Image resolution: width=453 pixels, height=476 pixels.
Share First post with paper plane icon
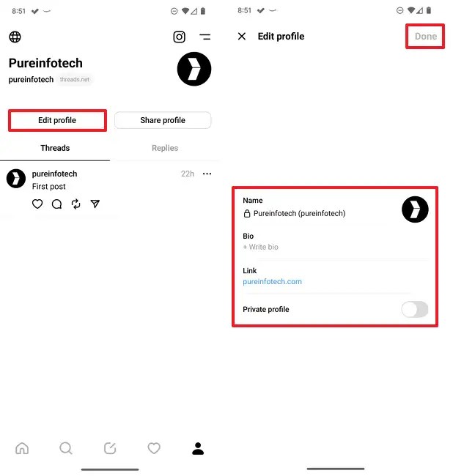point(95,204)
